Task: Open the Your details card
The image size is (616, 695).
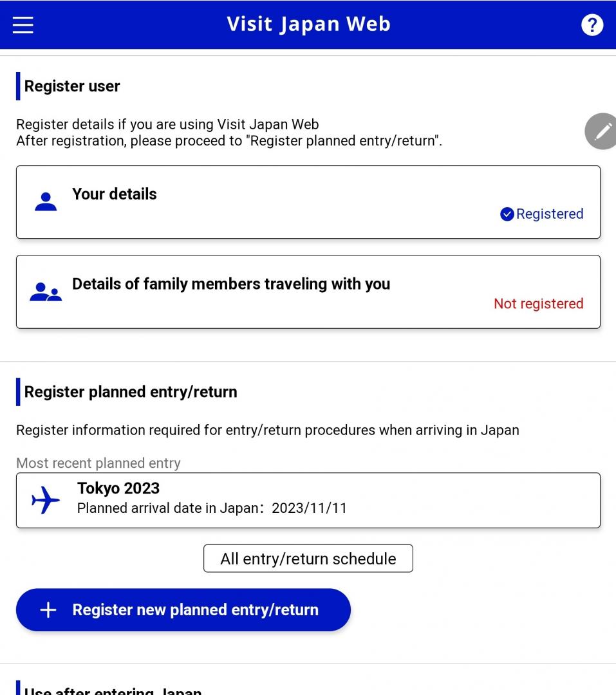Action: [x=308, y=201]
